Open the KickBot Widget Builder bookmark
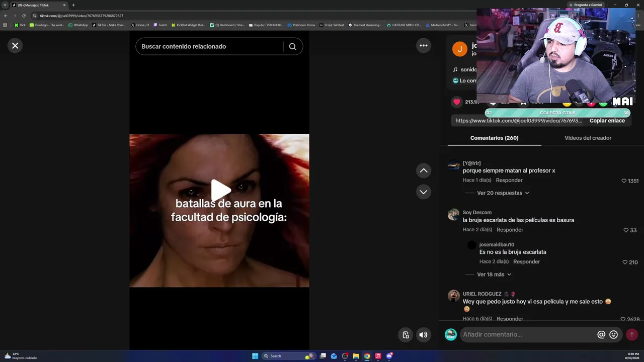 coord(189,25)
